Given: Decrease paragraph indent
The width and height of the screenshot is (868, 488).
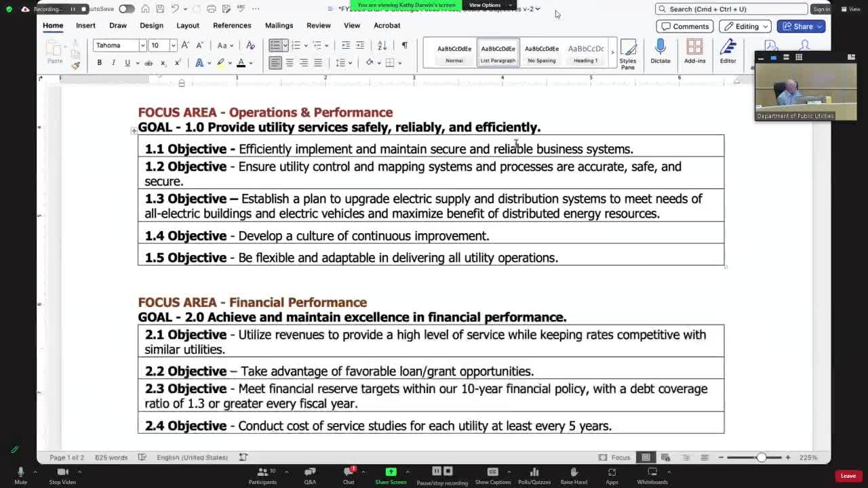Looking at the screenshot, I should tap(345, 45).
